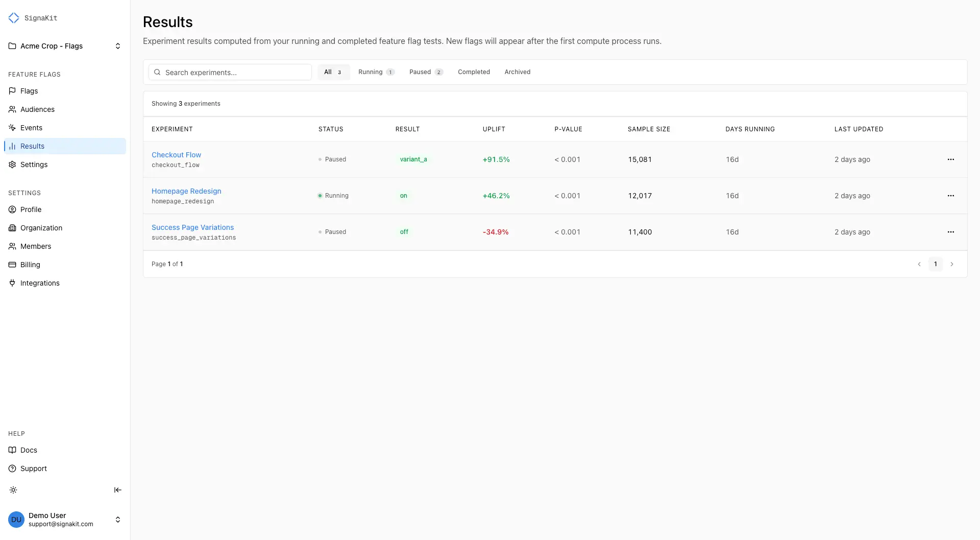Click the Events sparkle icon
The width and height of the screenshot is (980, 540).
pyautogui.click(x=12, y=128)
